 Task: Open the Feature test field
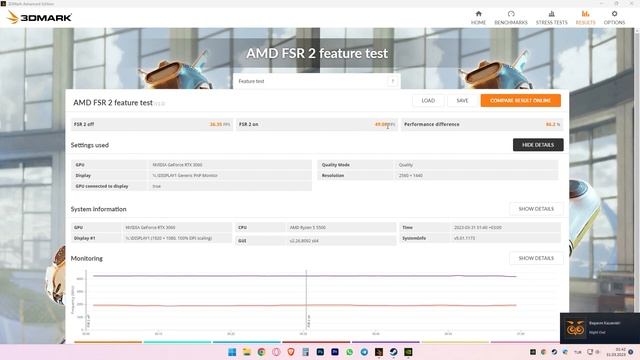tap(316, 81)
